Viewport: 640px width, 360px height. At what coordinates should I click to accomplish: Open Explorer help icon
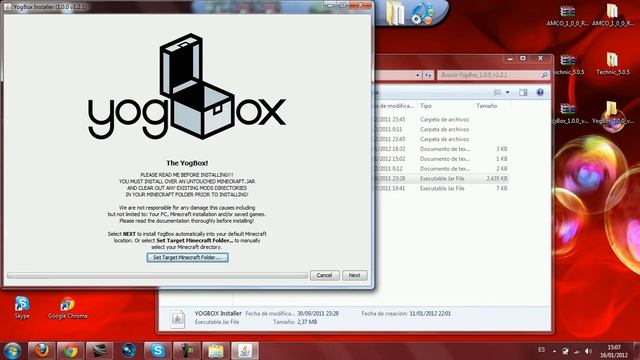click(x=540, y=93)
